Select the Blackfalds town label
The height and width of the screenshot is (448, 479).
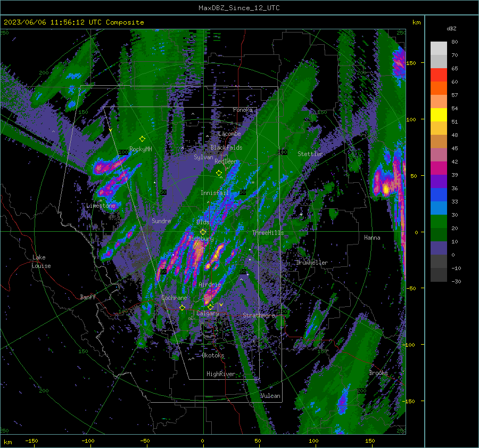pyautogui.click(x=226, y=148)
